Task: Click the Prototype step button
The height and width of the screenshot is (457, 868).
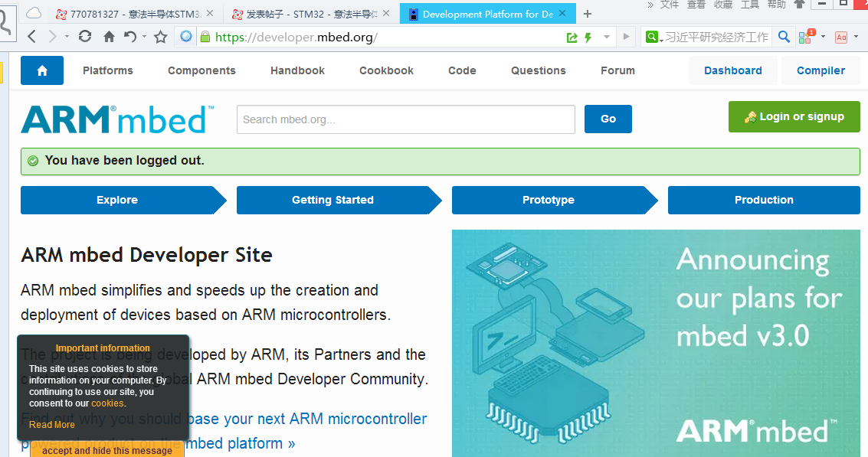Action: click(x=555, y=200)
